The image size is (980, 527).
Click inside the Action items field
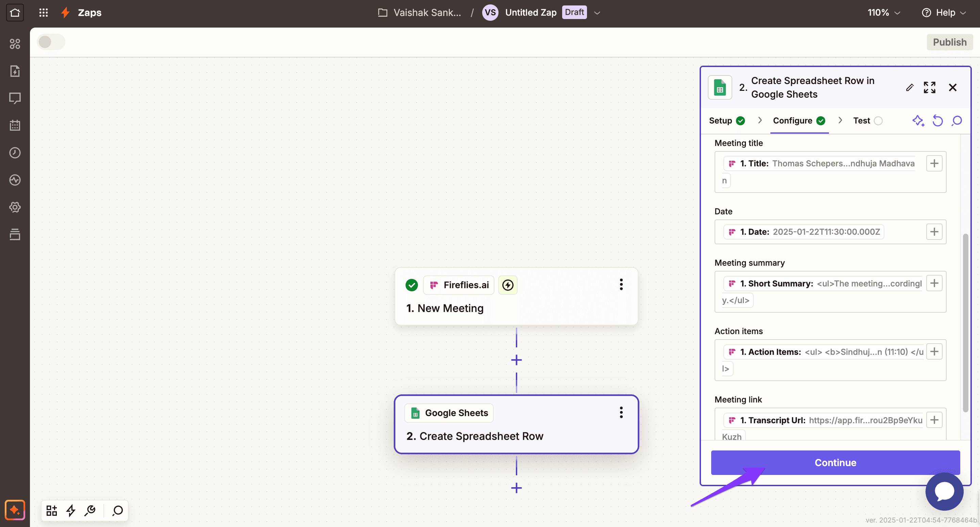coord(830,360)
